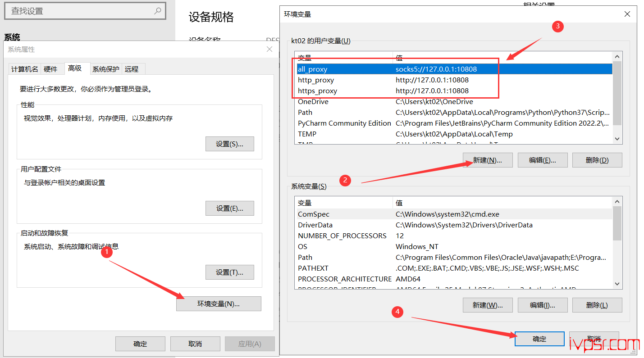Select the DriverData system variable row
Screen dimensions: 644x358
pos(454,225)
